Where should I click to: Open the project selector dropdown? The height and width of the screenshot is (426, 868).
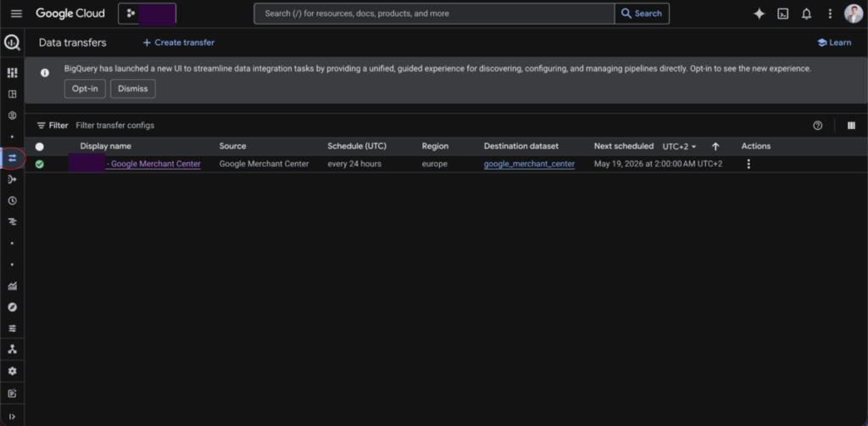click(x=147, y=14)
